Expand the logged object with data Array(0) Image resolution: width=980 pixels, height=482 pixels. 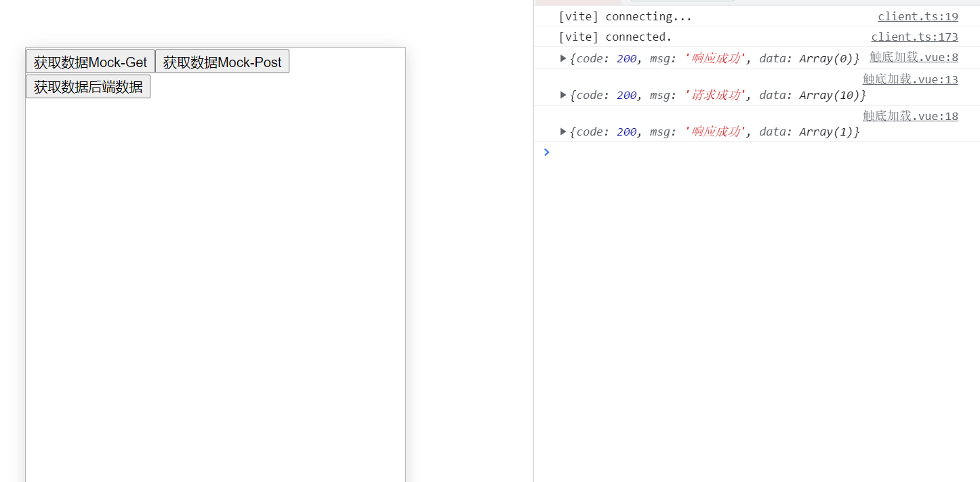pos(563,58)
